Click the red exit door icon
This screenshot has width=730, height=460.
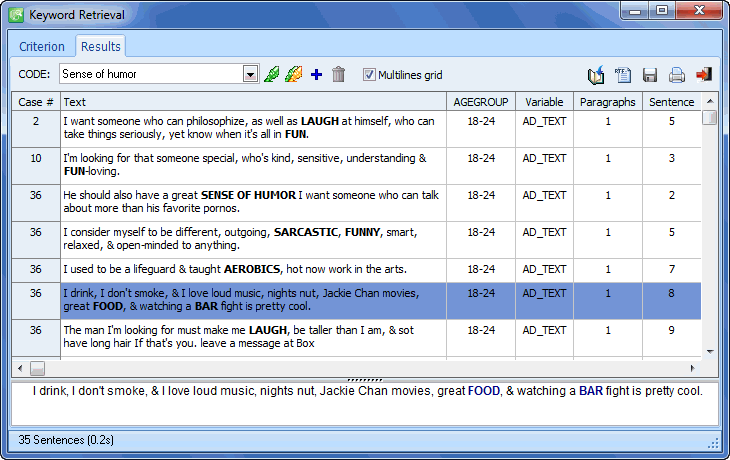(704, 75)
